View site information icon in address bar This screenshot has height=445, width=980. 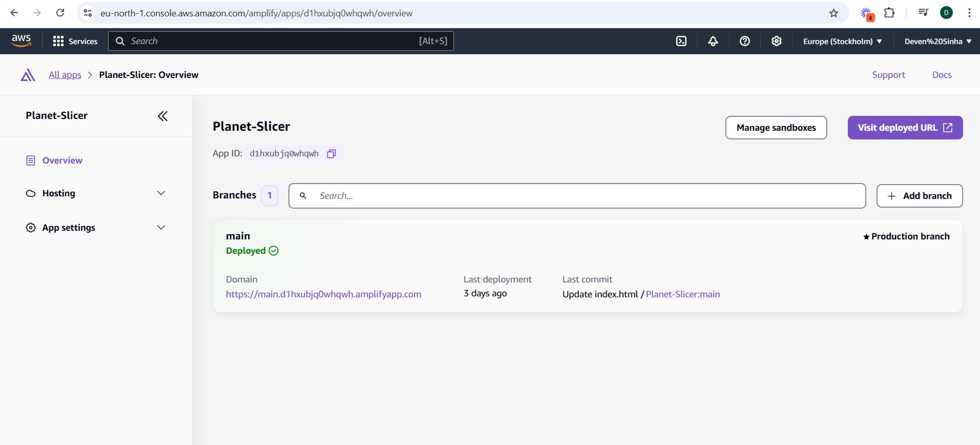coord(88,13)
